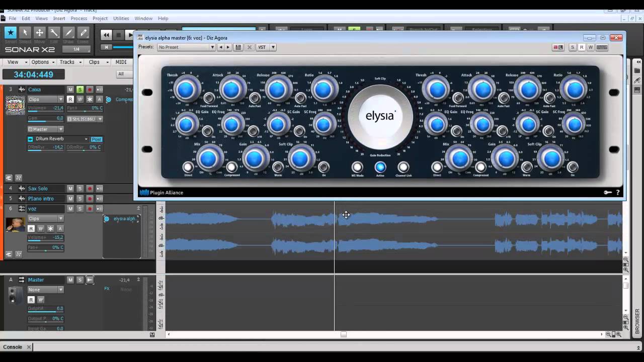The image size is (644, 362).
Task: Toggle the elysia Channel Link button
Action: click(x=403, y=167)
